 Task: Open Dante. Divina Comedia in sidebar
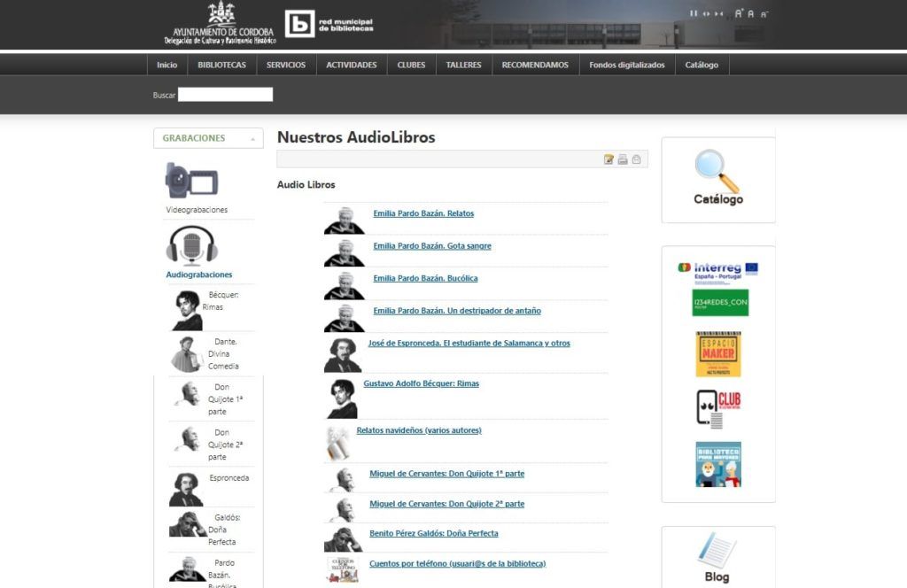coord(223,354)
